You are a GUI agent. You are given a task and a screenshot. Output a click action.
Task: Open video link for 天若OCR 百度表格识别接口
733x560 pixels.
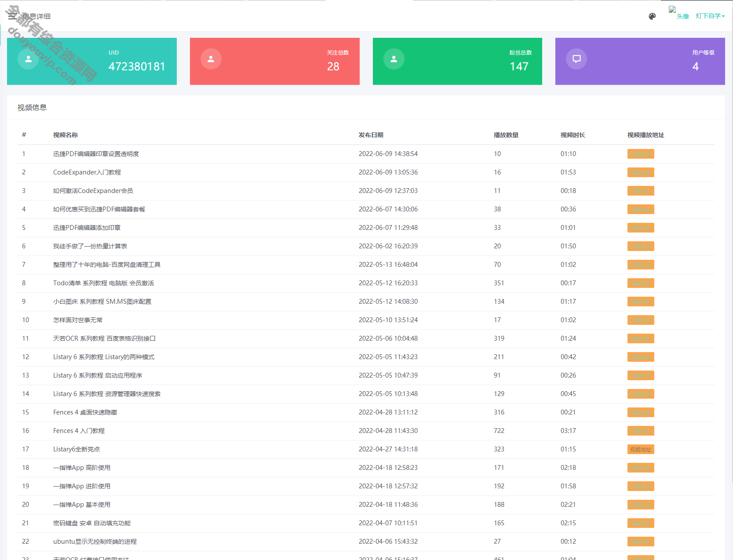tap(641, 338)
